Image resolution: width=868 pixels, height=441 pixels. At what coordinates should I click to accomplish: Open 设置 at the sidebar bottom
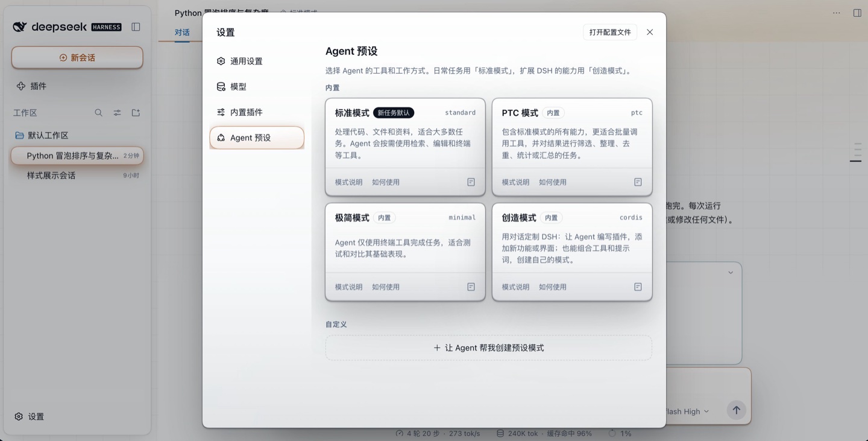tap(30, 416)
